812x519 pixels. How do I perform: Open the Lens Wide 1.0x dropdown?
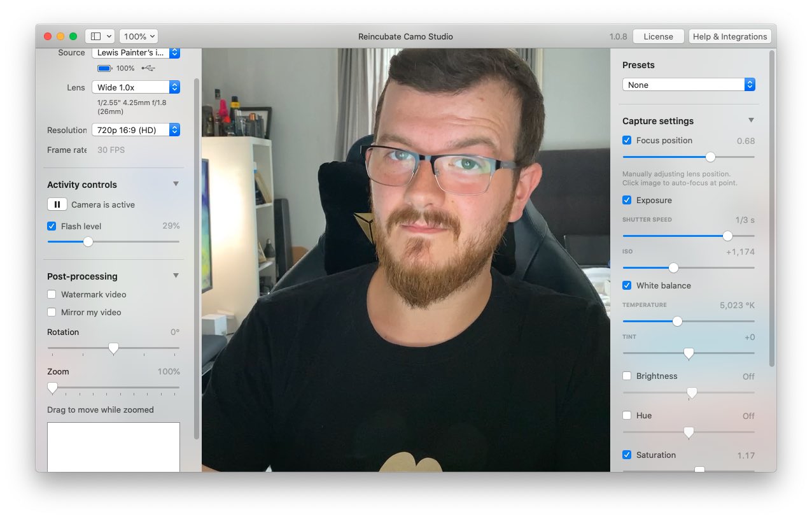(136, 87)
